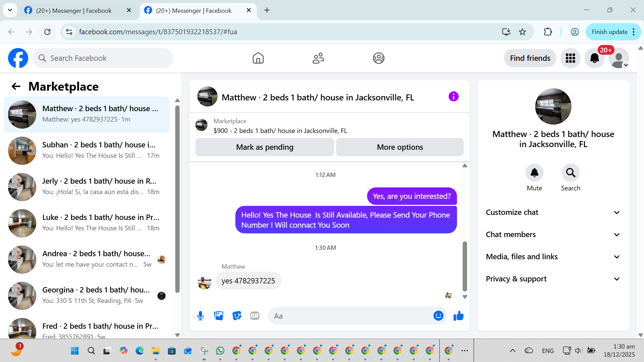Send a voice clip with microphone icon
The height and width of the screenshot is (362, 644).
200,316
